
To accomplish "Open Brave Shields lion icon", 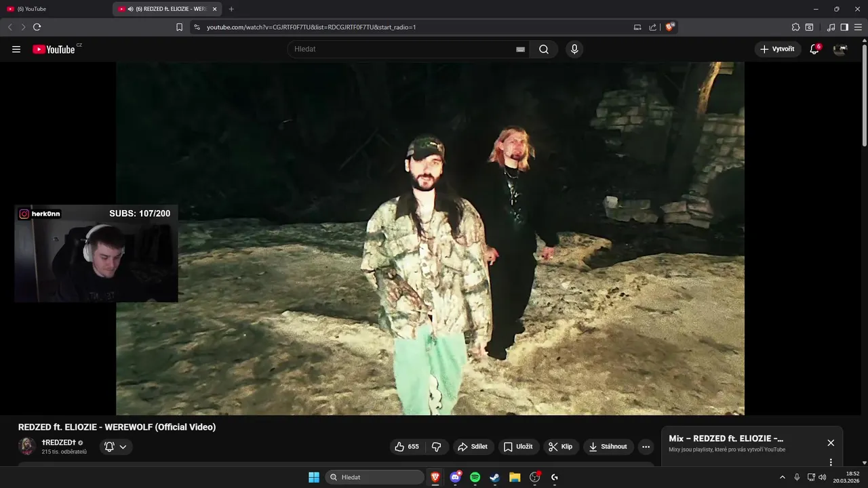I will [670, 27].
